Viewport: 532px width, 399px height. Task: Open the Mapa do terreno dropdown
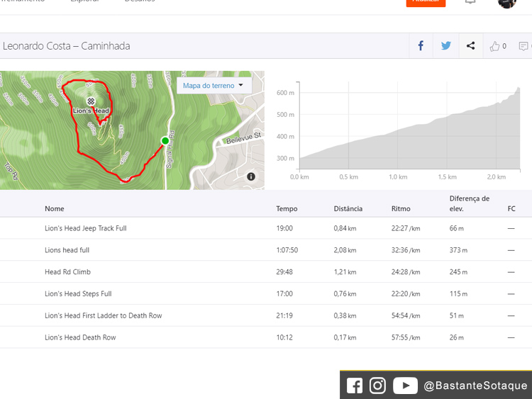tap(214, 86)
